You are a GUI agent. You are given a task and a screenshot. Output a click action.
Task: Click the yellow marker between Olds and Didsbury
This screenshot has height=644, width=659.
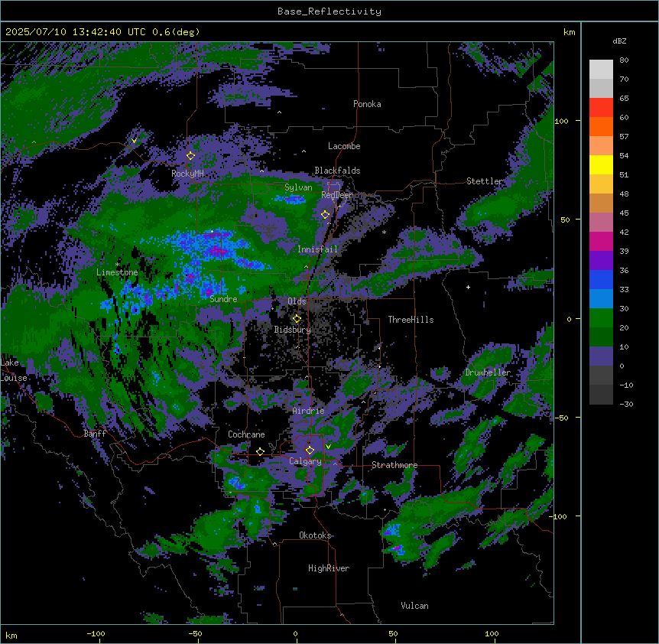(x=297, y=318)
